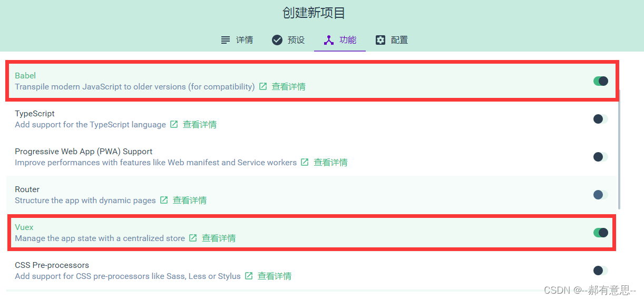
Task: Click the 详情 list-lines icon
Action: point(226,40)
